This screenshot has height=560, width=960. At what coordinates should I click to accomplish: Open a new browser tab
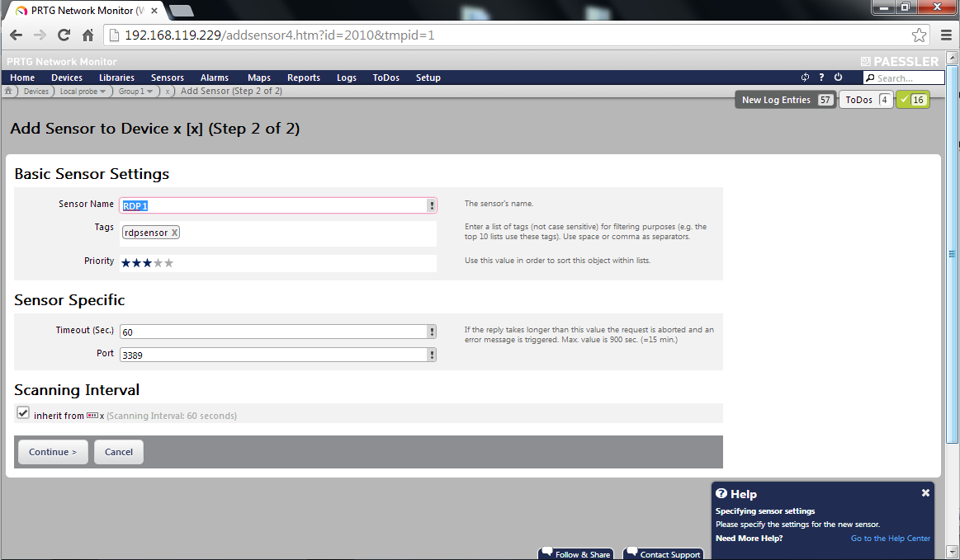182,11
